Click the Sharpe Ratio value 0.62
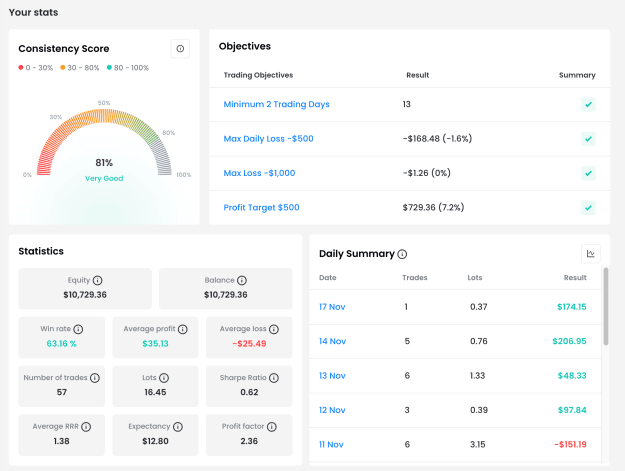625x471 pixels. point(249,392)
